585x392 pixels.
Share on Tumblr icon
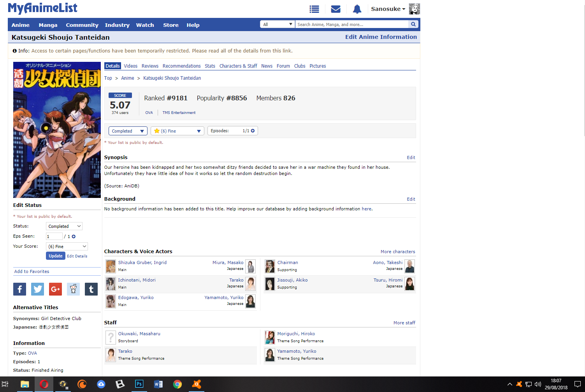(x=91, y=289)
